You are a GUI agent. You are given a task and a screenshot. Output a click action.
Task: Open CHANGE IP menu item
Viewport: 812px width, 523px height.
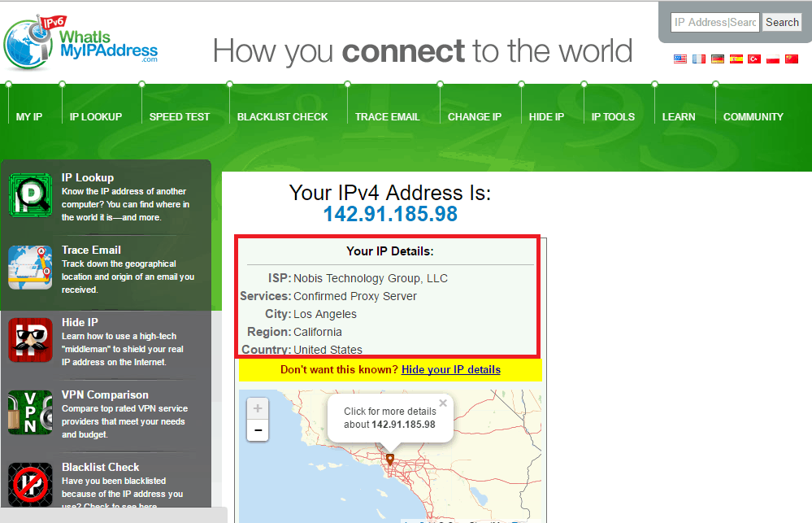coord(475,117)
